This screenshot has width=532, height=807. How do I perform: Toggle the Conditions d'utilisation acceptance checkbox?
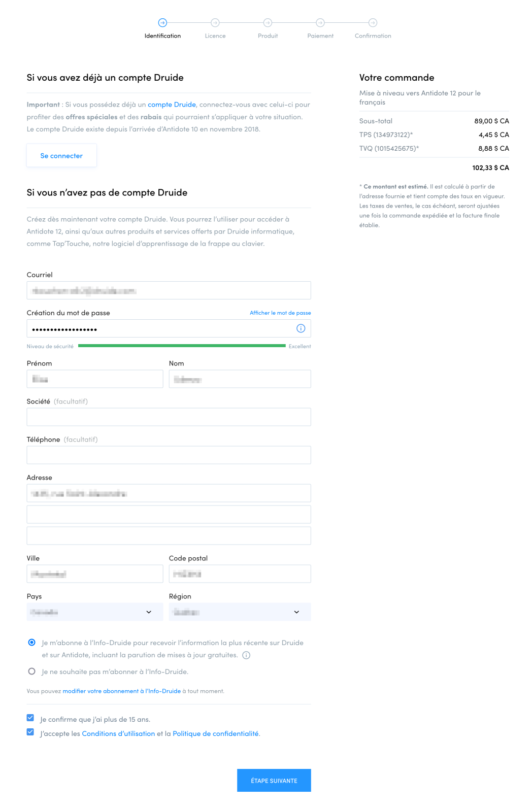pos(30,732)
